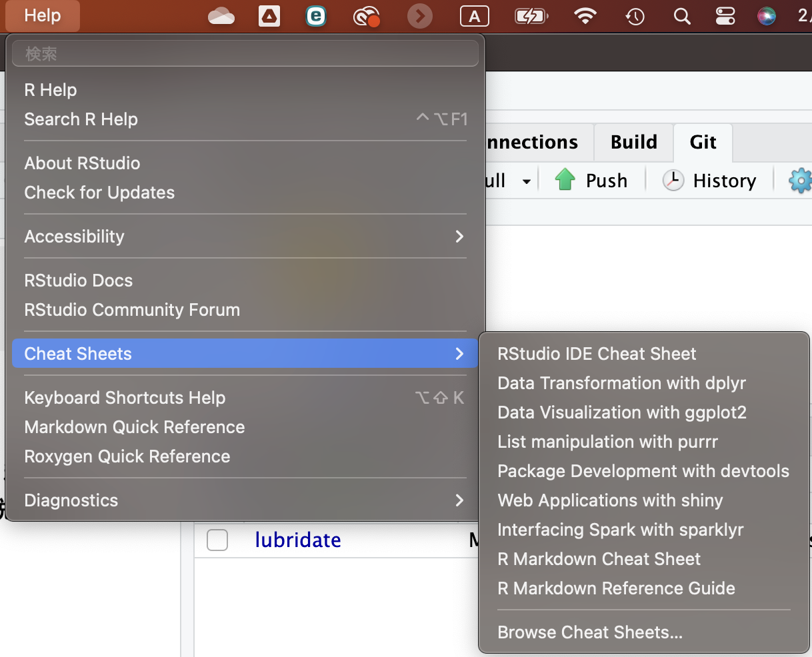Screen dimensions: 812x657
Task: Expand the Accessibility submenu
Action: point(245,237)
